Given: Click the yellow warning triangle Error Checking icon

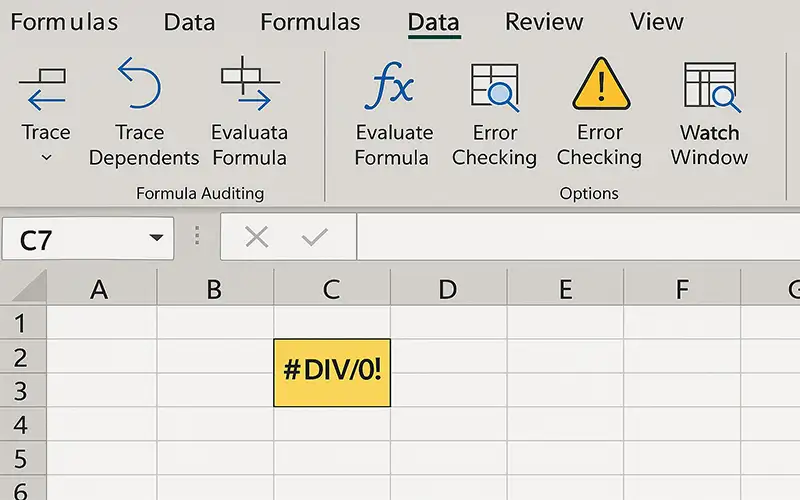Looking at the screenshot, I should tap(600, 85).
